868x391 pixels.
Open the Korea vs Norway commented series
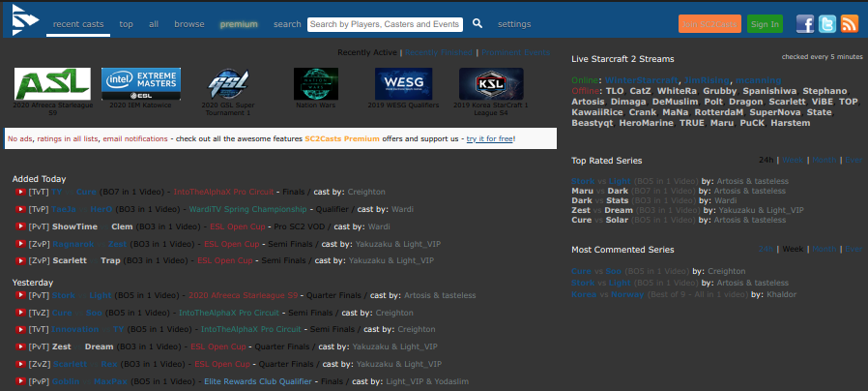[x=608, y=294]
